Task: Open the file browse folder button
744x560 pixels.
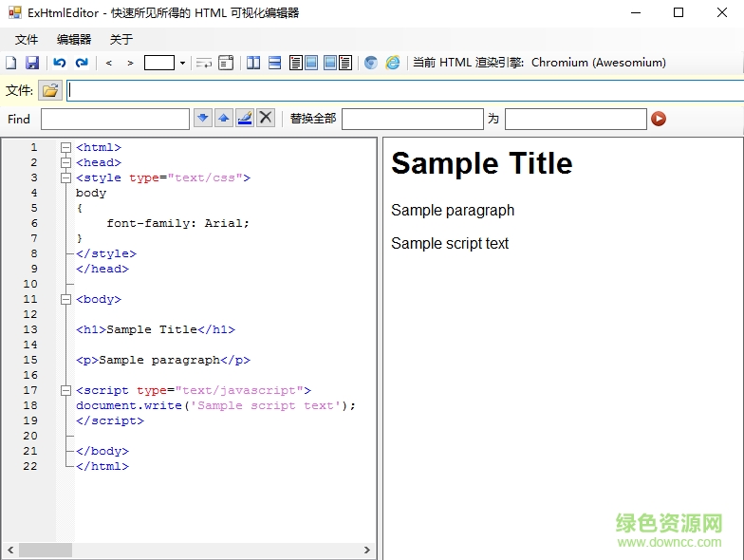Action: click(x=50, y=90)
